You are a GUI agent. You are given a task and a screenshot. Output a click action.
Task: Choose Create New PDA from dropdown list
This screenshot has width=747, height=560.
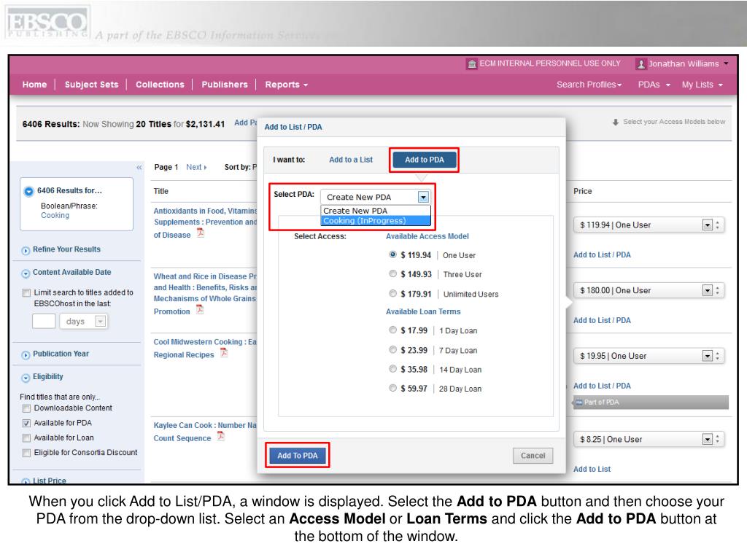(x=376, y=211)
